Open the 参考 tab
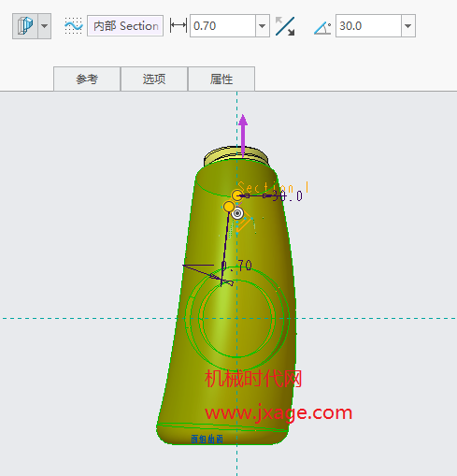 [87, 79]
